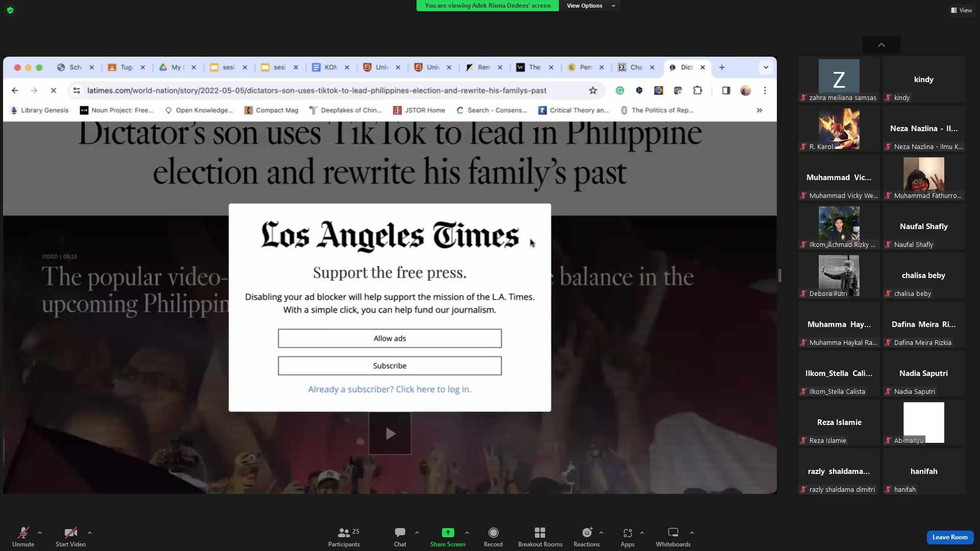The image size is (980, 551).
Task: Leave Room button
Action: (x=950, y=537)
